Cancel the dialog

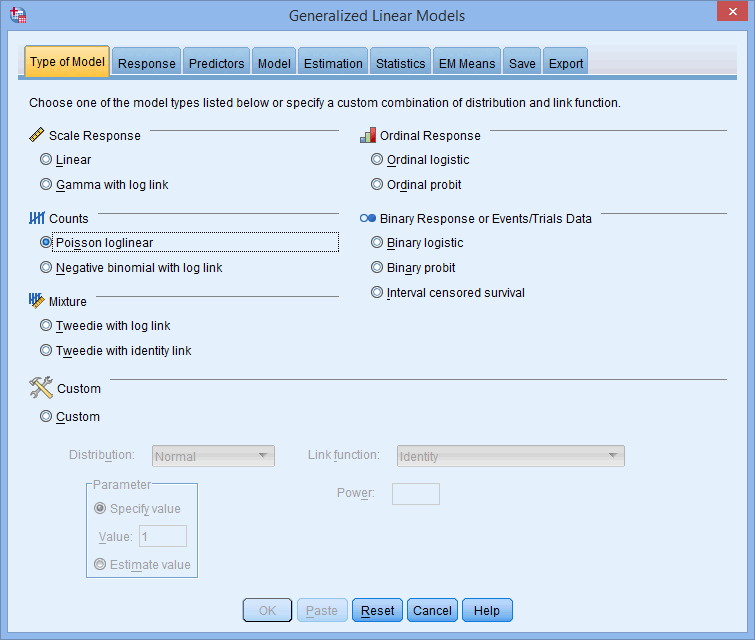click(x=432, y=610)
